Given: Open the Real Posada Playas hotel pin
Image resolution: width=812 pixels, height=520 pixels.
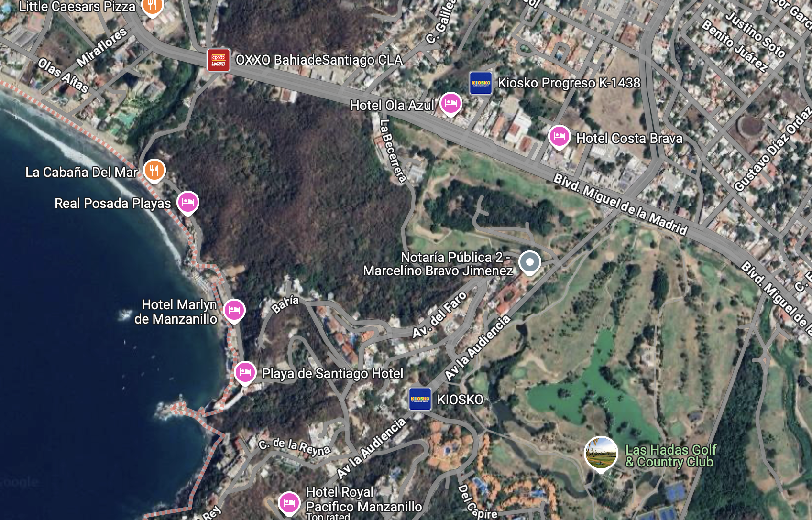Looking at the screenshot, I should click(188, 203).
